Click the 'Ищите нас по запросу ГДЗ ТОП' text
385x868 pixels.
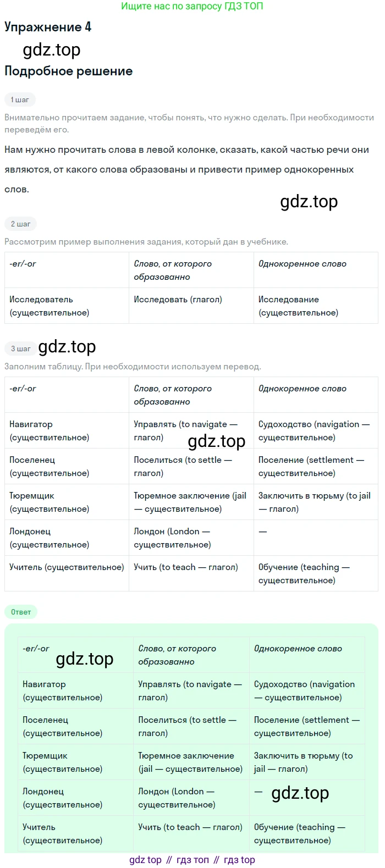192,6
